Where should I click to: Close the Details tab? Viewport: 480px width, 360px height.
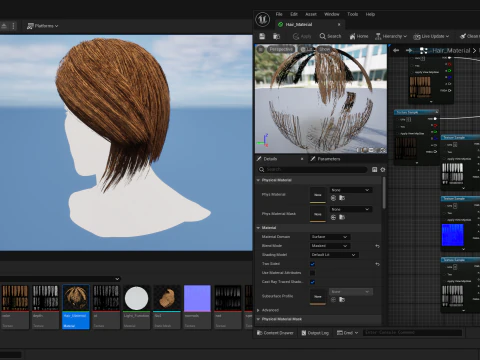tap(302, 159)
